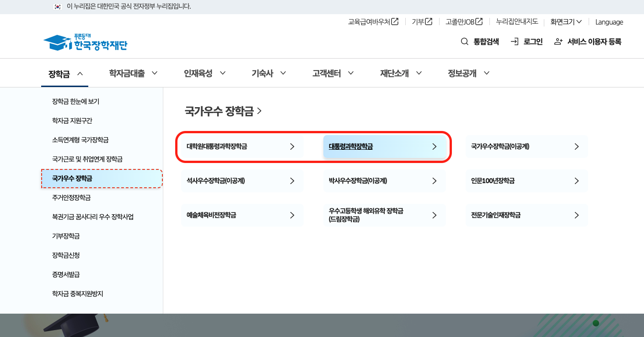Expand the 화면크기 screen size dropdown
Image resolution: width=644 pixels, height=337 pixels.
(566, 22)
